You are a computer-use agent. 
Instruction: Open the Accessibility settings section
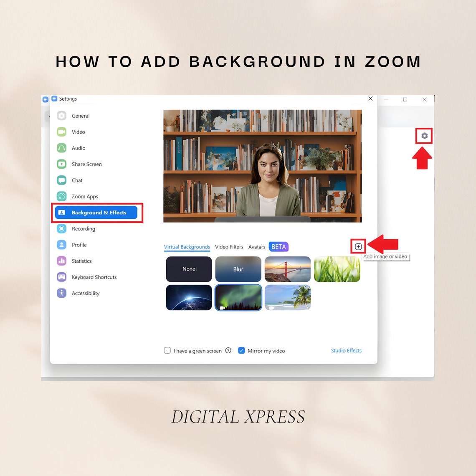(x=86, y=293)
